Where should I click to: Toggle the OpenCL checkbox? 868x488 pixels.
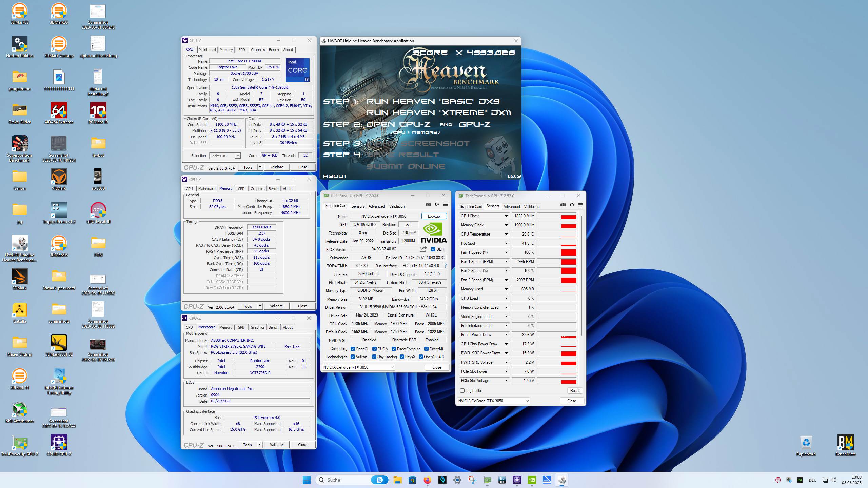[353, 349]
